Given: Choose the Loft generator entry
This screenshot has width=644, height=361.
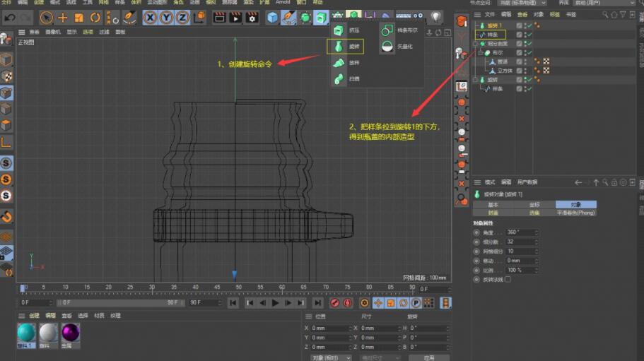Looking at the screenshot, I should pyautogui.click(x=346, y=63).
